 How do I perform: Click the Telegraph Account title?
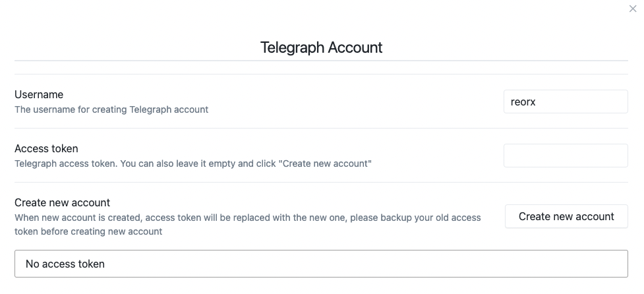[x=321, y=47]
